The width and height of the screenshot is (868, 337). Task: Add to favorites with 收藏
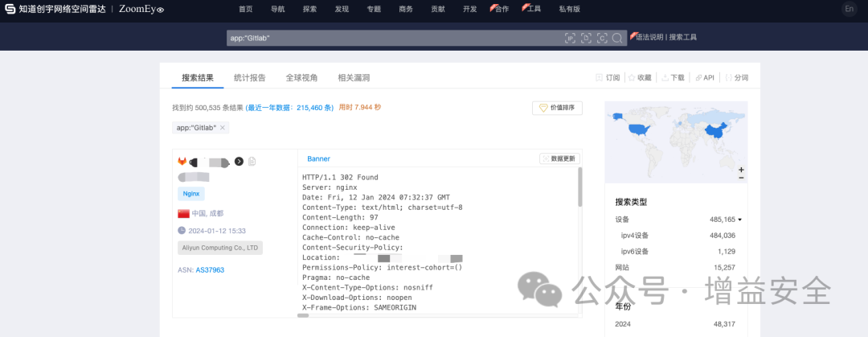coord(640,77)
